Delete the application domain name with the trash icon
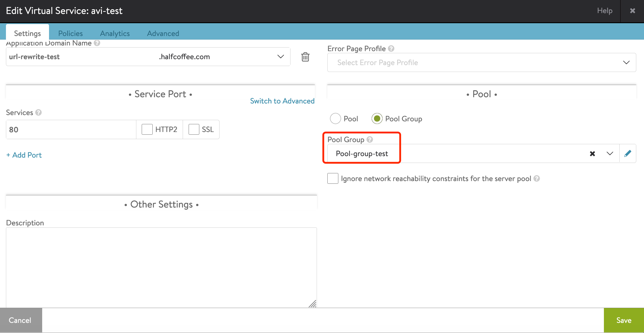 coord(305,57)
